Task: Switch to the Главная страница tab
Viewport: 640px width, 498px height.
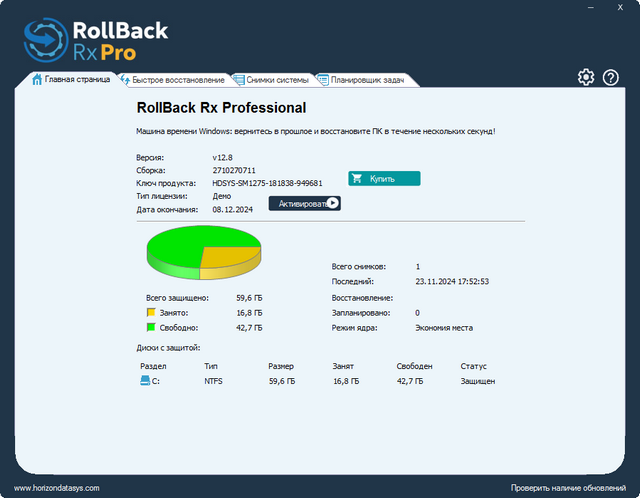Action: coord(71,79)
